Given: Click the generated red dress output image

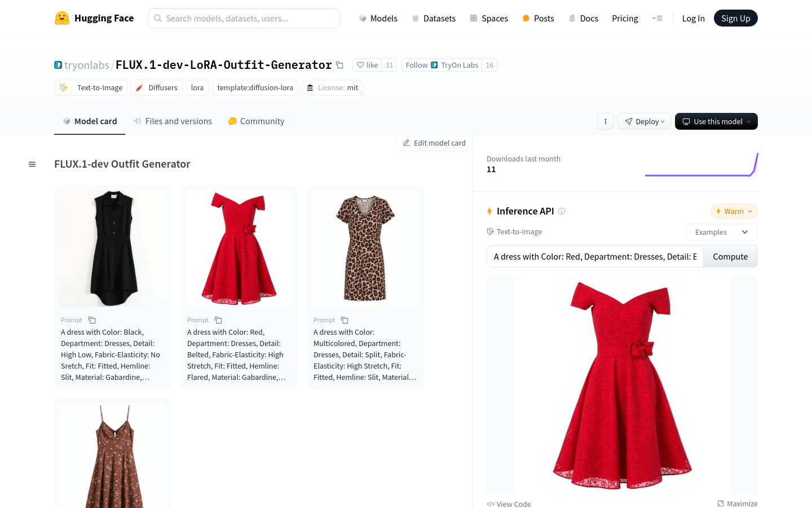Looking at the screenshot, I should coord(623,385).
